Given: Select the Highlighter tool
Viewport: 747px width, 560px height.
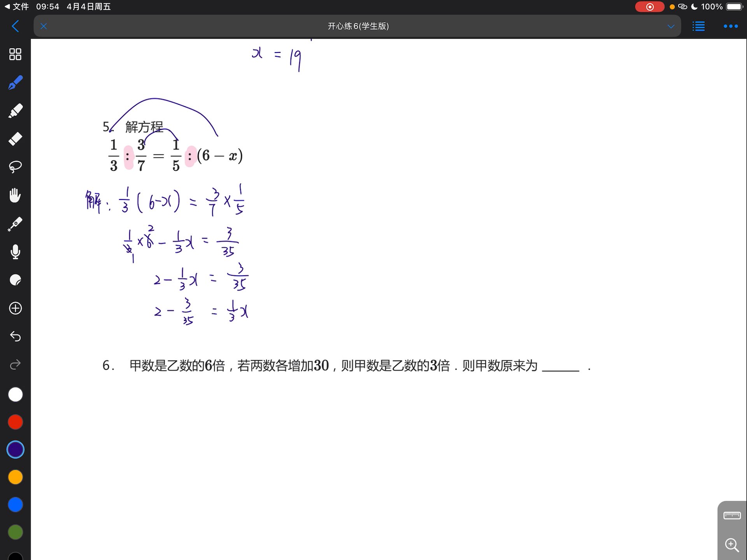Looking at the screenshot, I should pos(15,111).
